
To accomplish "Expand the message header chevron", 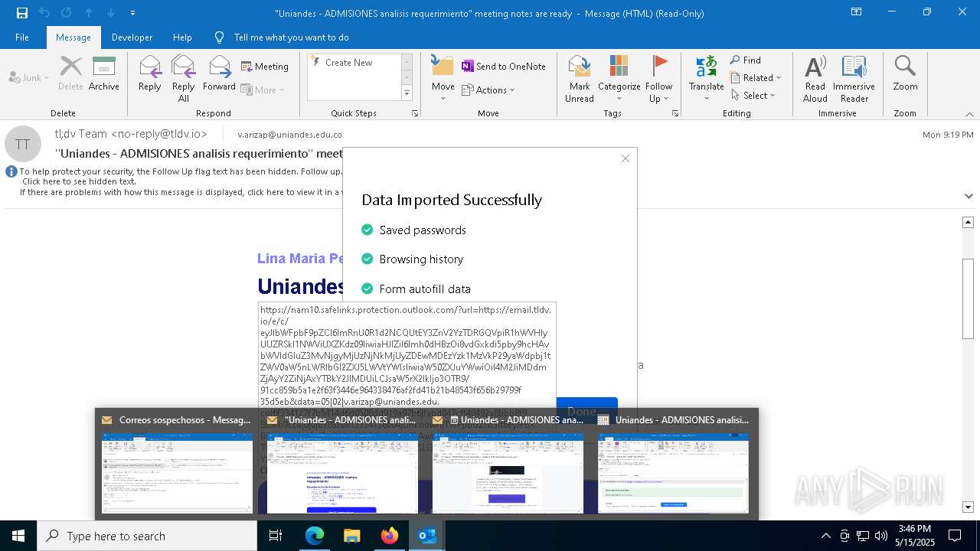I will (969, 196).
